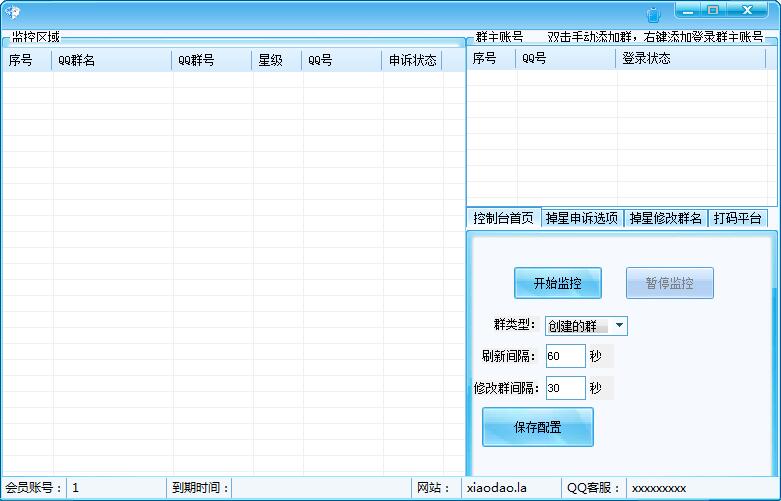Click the QQ群号 column header
The height and width of the screenshot is (501, 781).
click(212, 60)
